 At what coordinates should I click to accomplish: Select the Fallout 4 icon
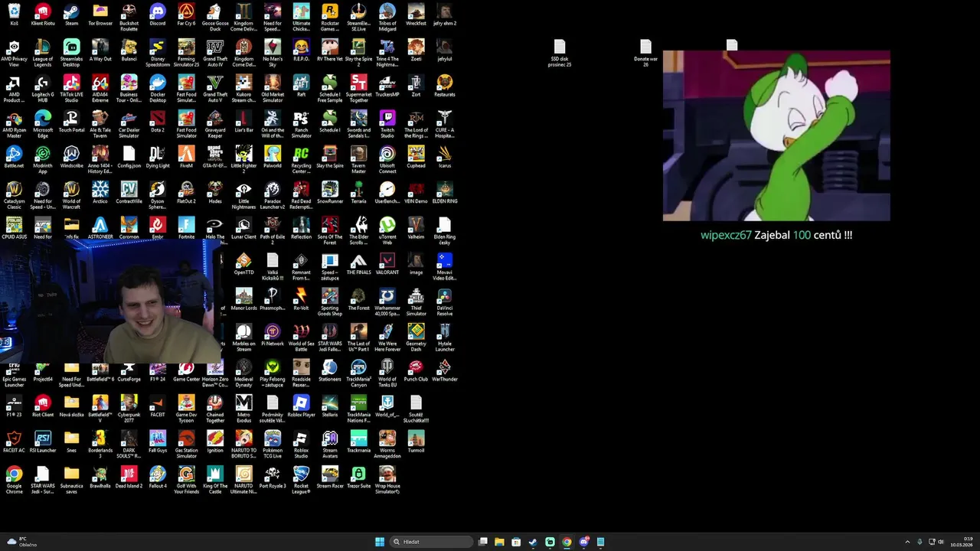point(158,477)
